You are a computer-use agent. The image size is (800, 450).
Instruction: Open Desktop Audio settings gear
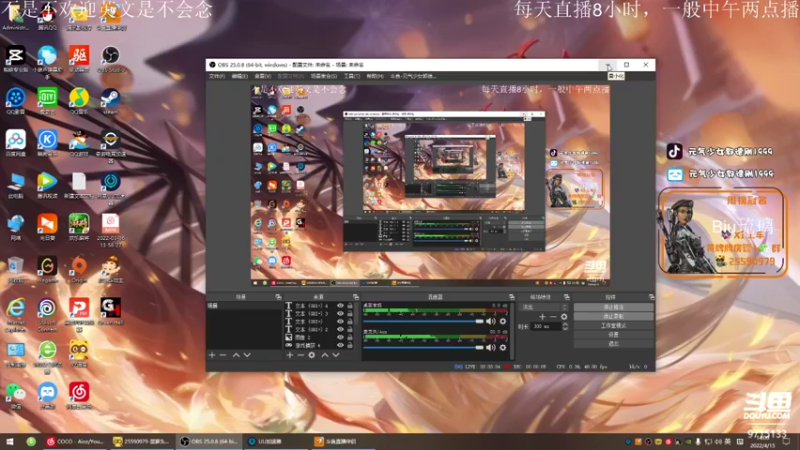pyautogui.click(x=503, y=321)
